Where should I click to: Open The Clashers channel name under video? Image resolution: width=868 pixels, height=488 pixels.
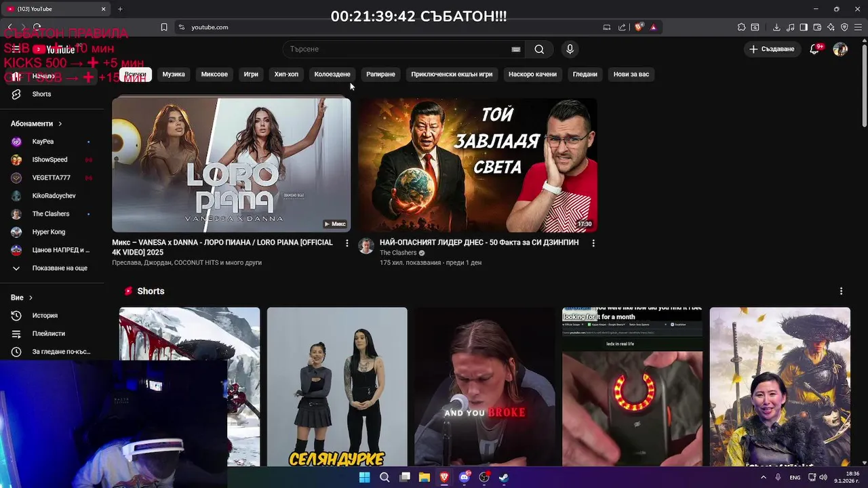tap(398, 253)
